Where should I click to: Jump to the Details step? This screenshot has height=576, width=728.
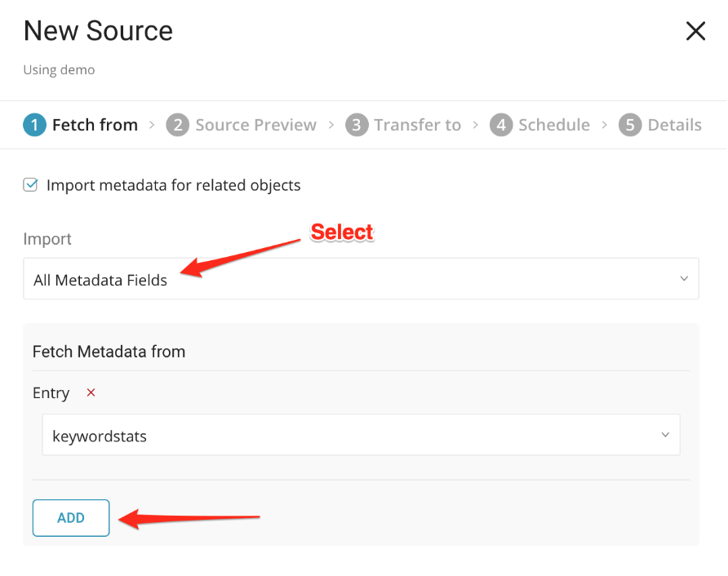coord(674,125)
